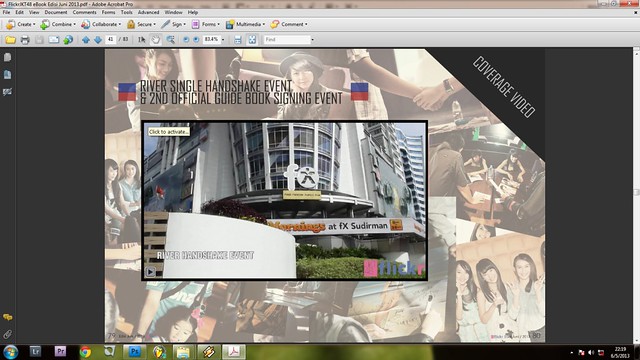Screen dimensions: 640x360
Task: Click the Windows Start orb
Action: pyautogui.click(x=10, y=352)
